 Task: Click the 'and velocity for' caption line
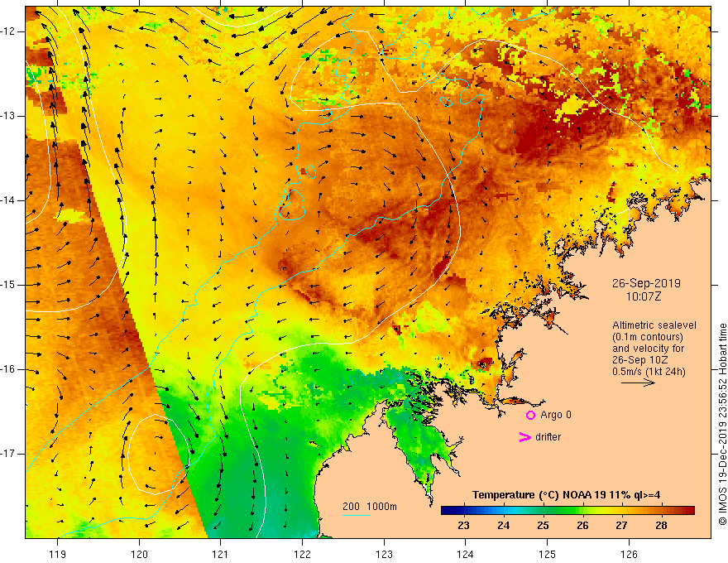pyautogui.click(x=648, y=349)
